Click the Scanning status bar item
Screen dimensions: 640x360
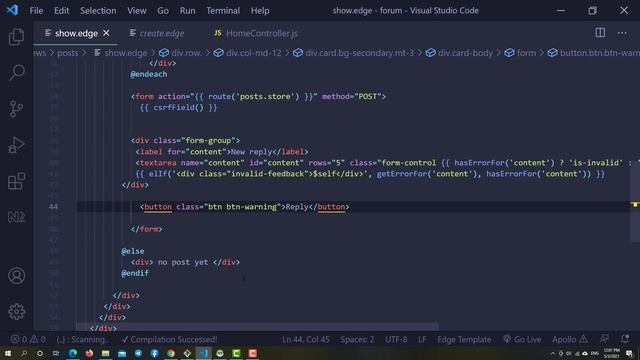click(82, 340)
